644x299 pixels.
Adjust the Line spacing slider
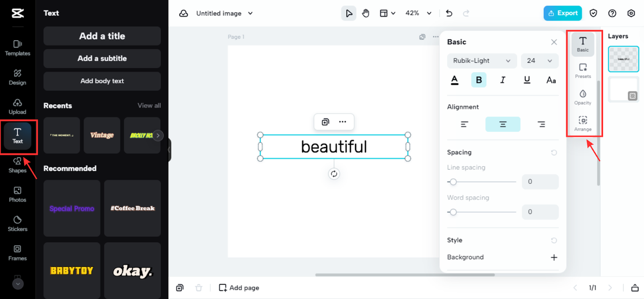482,182
